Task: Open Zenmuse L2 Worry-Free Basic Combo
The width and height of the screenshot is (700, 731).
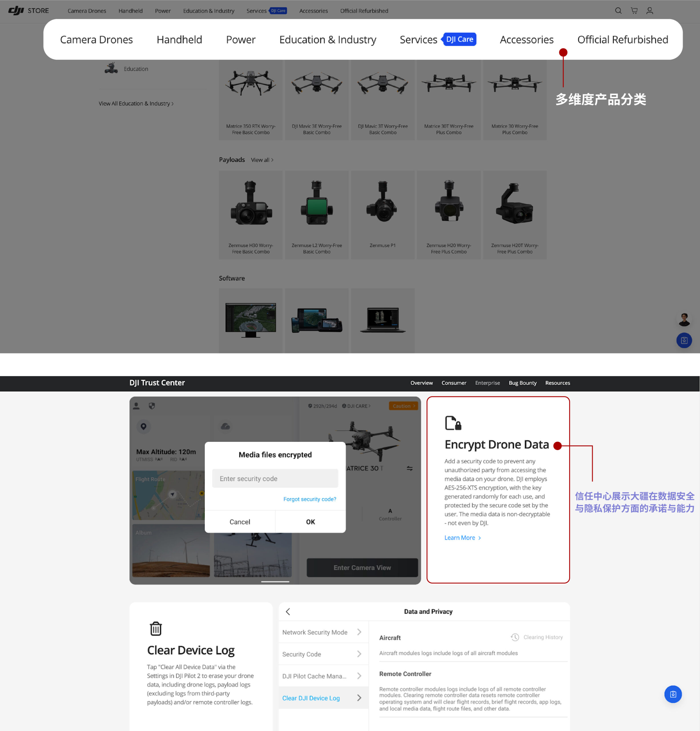Action: coord(317,215)
